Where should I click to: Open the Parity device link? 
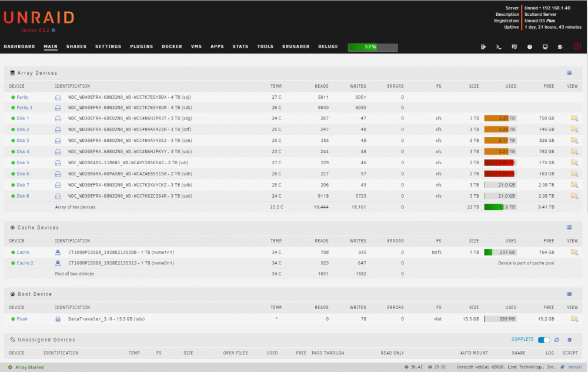pos(22,97)
